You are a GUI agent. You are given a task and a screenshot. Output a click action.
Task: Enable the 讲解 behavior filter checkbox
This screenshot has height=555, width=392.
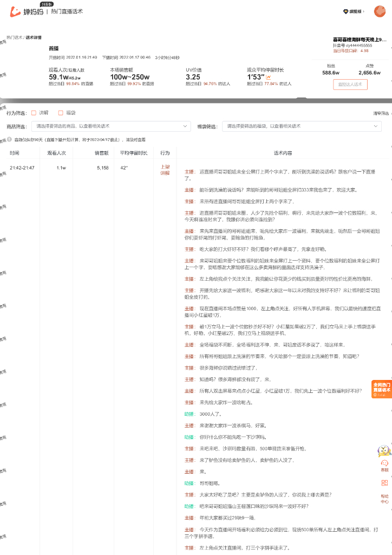(x=34, y=113)
